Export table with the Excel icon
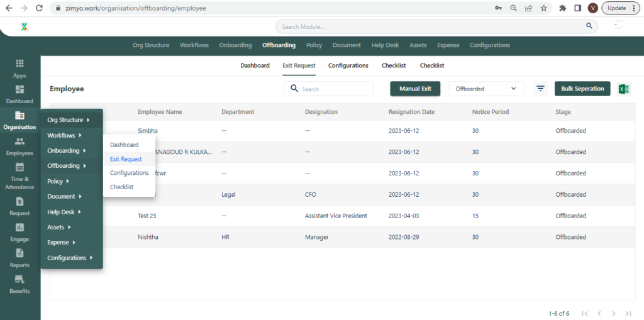 (x=623, y=89)
